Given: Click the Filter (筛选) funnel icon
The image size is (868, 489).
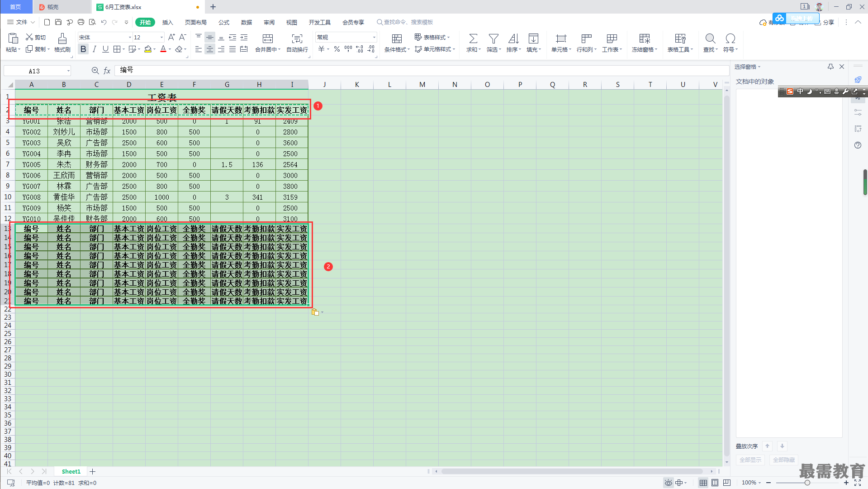Looking at the screenshot, I should [x=493, y=38].
